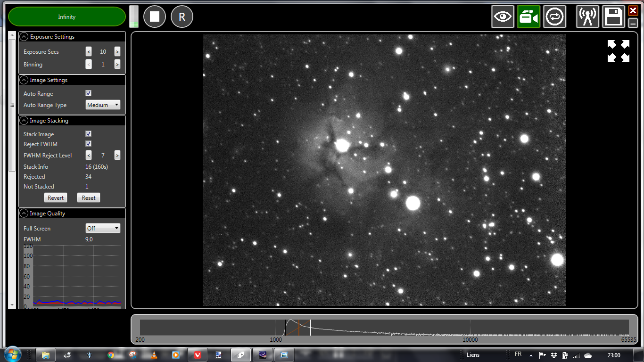Image resolution: width=644 pixels, height=362 pixels.
Task: Click the green Infinity connection banner
Action: tap(66, 16)
